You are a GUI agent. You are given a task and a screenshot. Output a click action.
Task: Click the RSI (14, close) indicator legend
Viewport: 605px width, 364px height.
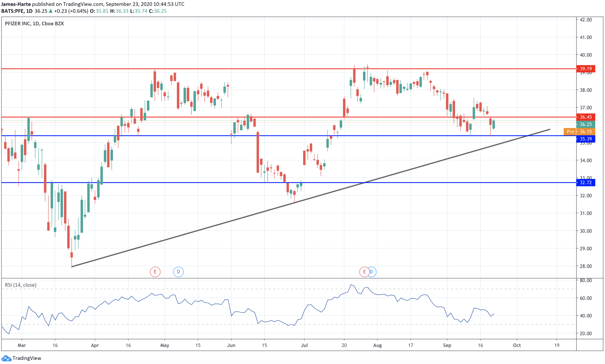click(x=21, y=285)
